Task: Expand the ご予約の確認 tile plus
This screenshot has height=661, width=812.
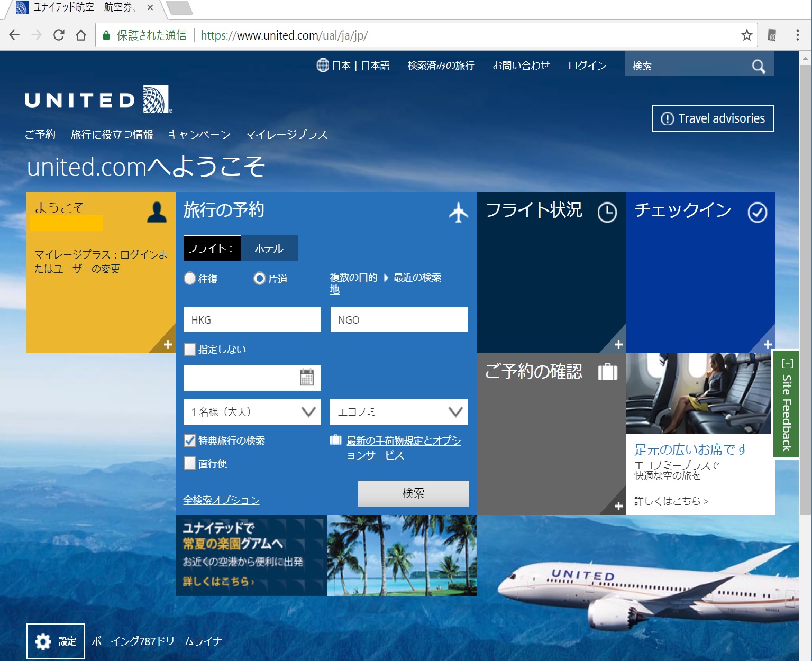Action: coord(618,507)
